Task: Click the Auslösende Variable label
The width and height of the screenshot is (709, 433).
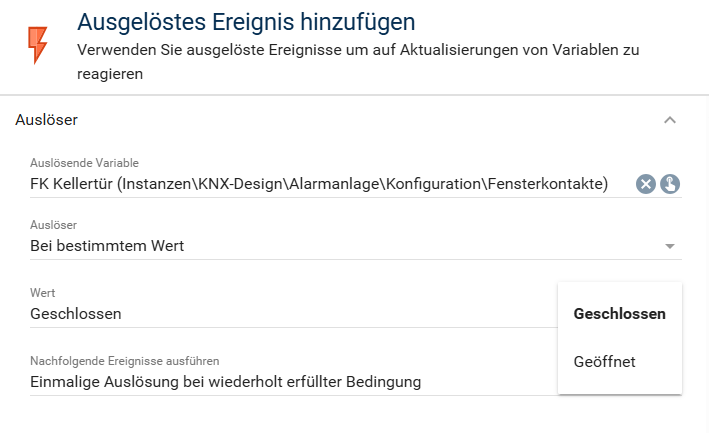Action: click(85, 163)
